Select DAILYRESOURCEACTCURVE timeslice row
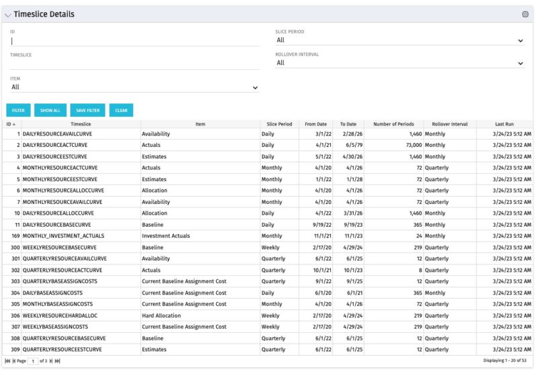The image size is (537, 392). pos(267,145)
